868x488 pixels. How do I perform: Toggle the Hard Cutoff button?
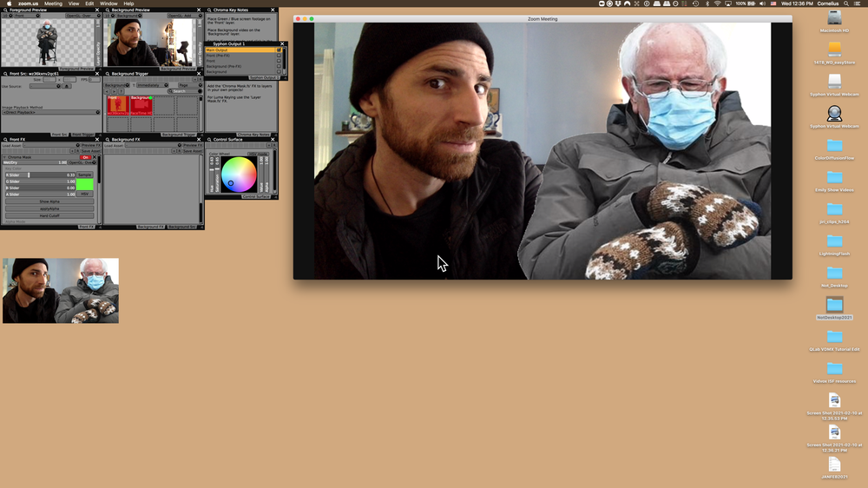pos(49,215)
